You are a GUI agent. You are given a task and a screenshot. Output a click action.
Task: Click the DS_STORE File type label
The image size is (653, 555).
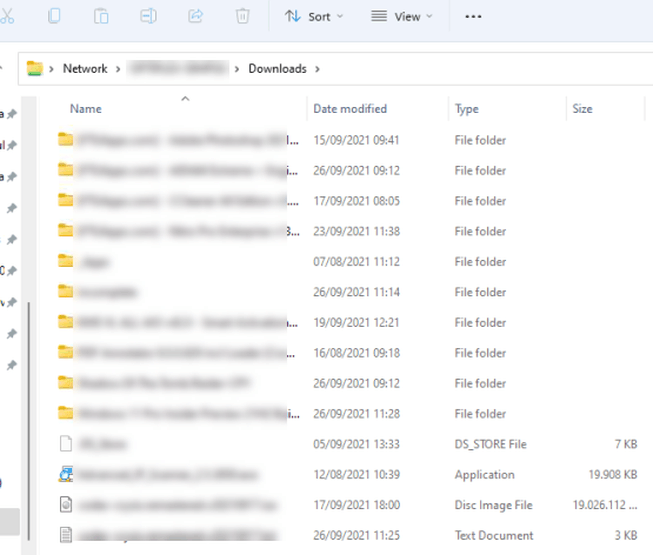491,444
